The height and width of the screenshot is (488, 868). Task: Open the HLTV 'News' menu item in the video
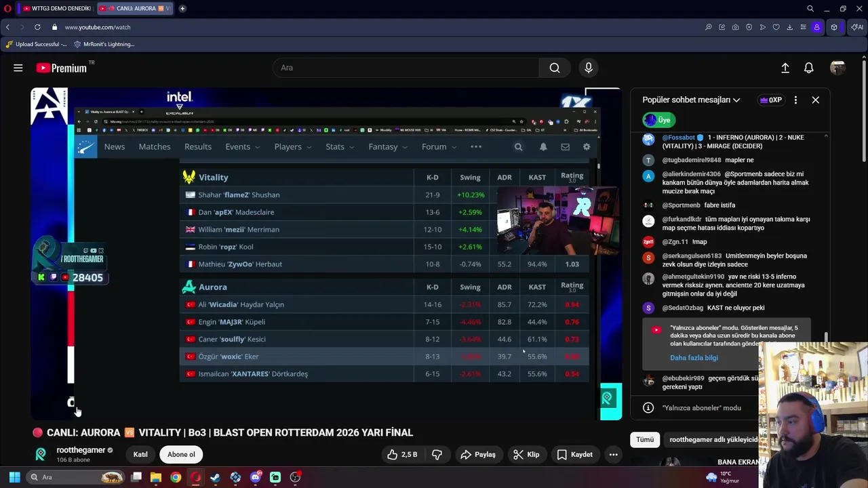point(115,146)
